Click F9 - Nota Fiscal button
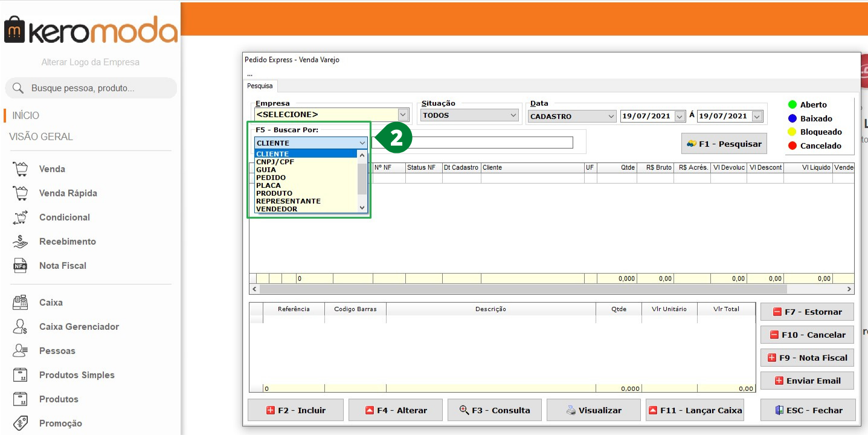 [x=807, y=358]
